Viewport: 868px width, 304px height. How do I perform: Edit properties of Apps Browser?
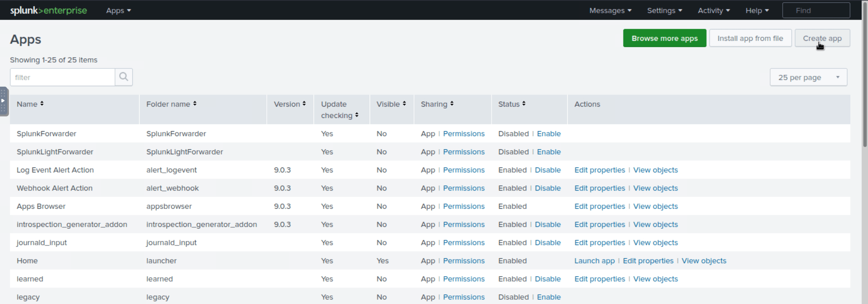(x=600, y=206)
